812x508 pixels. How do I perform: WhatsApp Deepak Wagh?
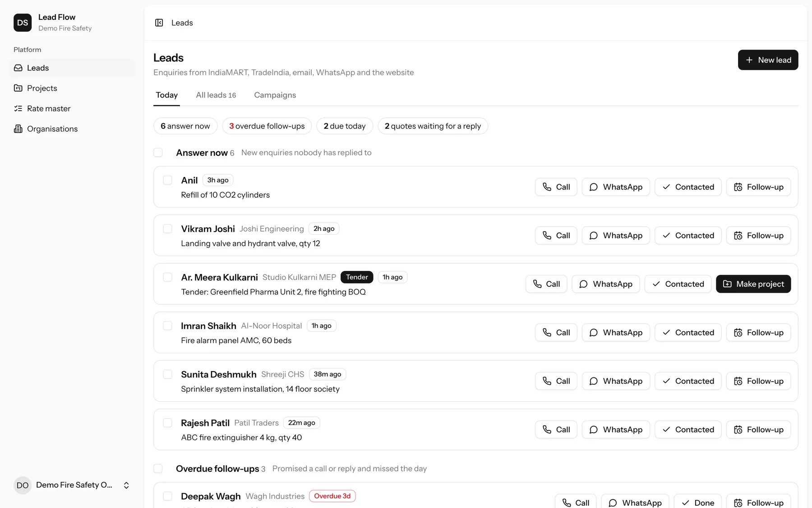[635, 501]
